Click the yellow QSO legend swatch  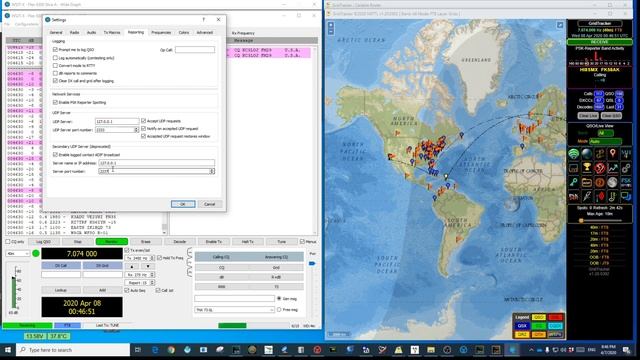point(538,317)
